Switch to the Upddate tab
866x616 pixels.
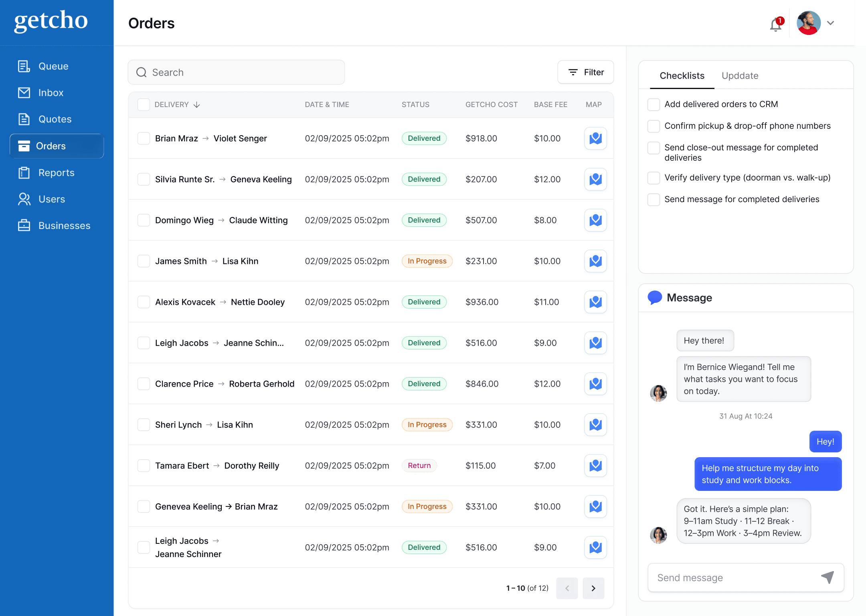click(740, 75)
